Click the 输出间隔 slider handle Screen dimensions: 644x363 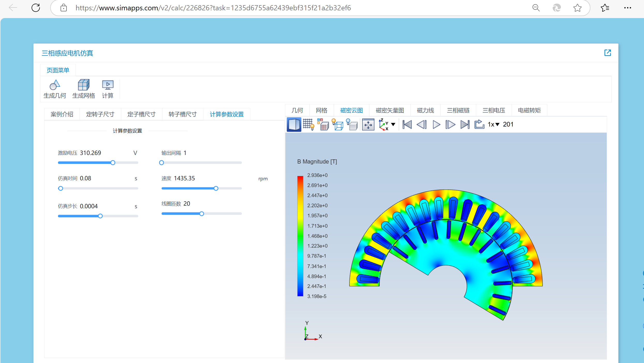(x=161, y=163)
